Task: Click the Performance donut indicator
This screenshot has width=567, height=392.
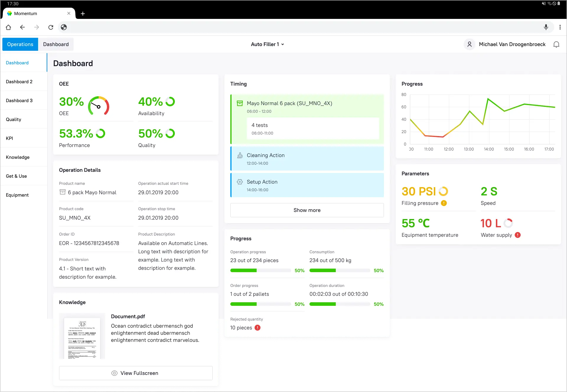Action: point(100,133)
